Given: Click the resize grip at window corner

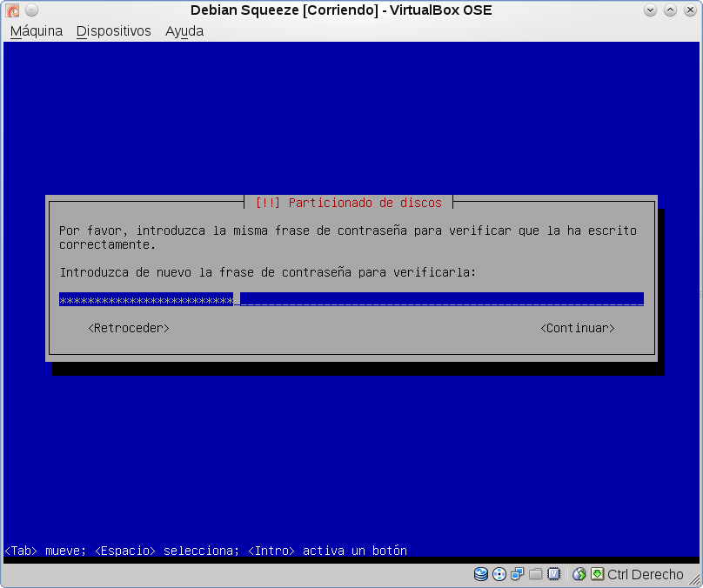Looking at the screenshot, I should click(694, 580).
